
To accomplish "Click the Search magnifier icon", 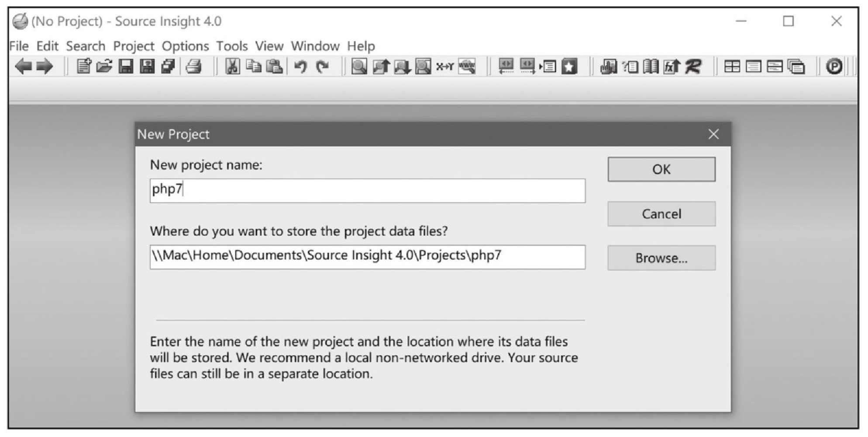I will [x=359, y=66].
